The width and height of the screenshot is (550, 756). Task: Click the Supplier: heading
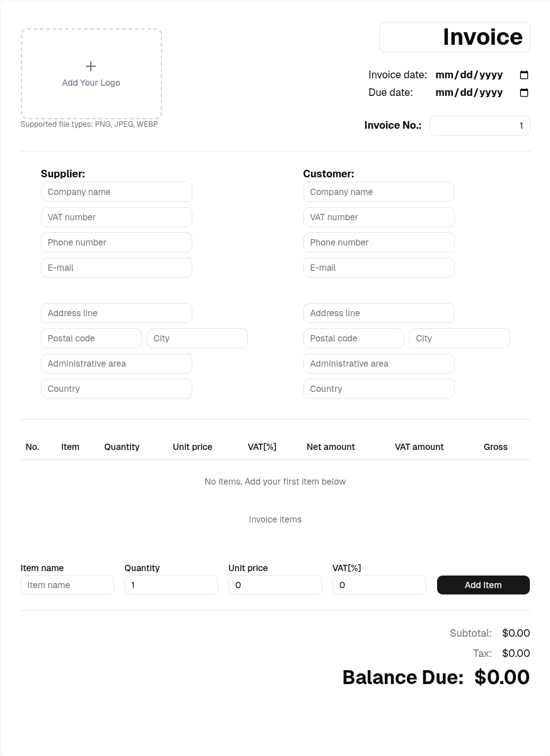click(x=62, y=174)
